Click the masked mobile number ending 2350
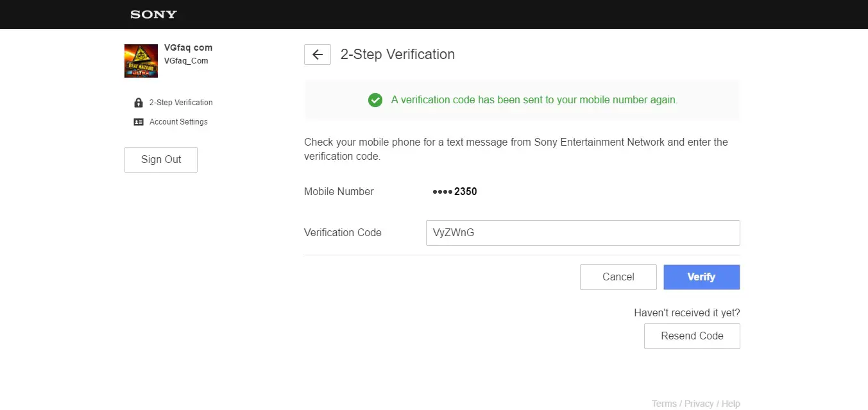 coord(455,191)
